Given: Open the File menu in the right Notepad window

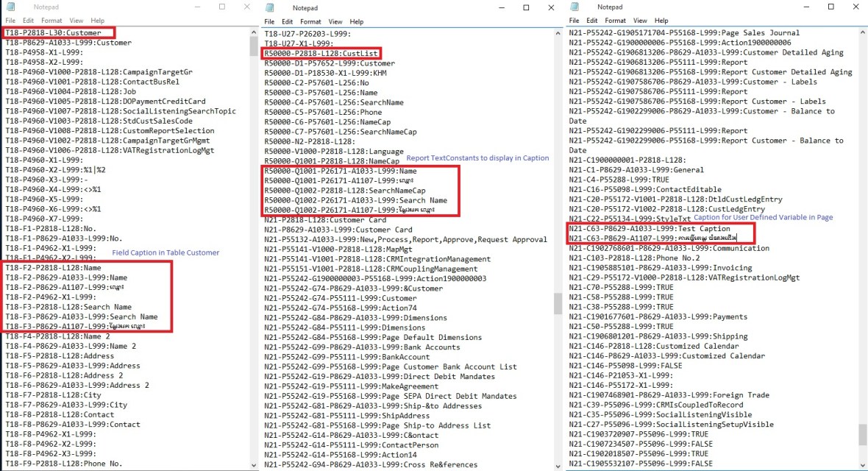Looking at the screenshot, I should (574, 21).
